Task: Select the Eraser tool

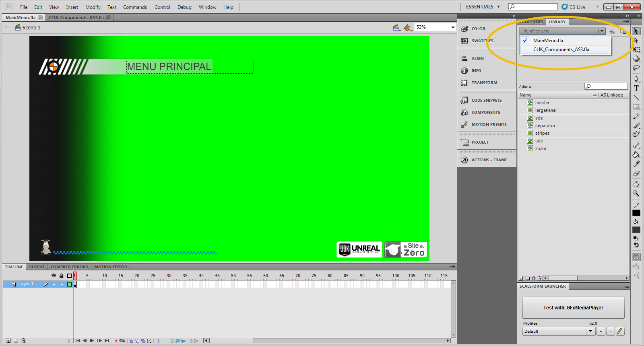Action: [x=636, y=173]
